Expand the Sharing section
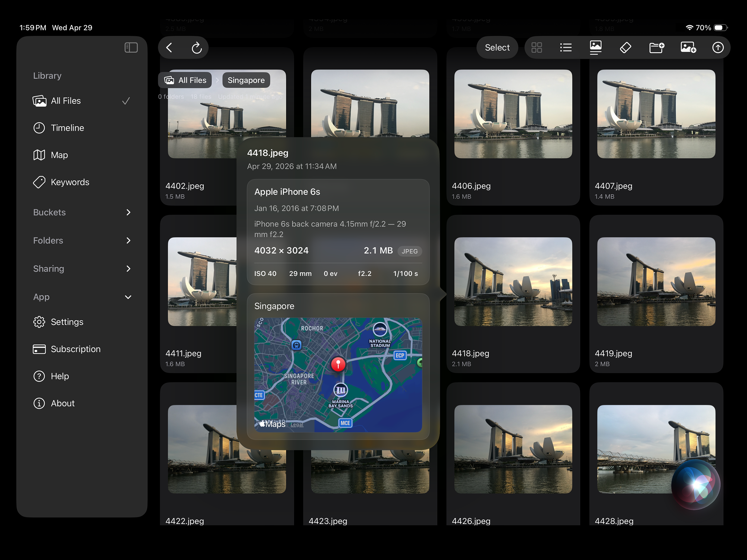This screenshot has width=747, height=560. click(x=82, y=269)
